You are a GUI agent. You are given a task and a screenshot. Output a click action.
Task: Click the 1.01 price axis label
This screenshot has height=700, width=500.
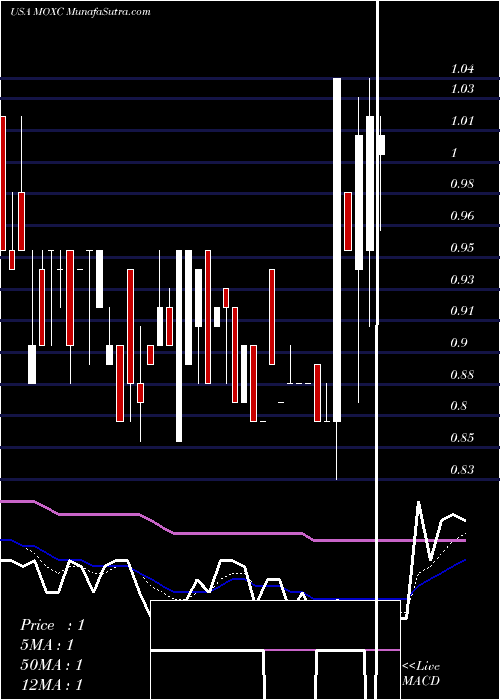462,121
